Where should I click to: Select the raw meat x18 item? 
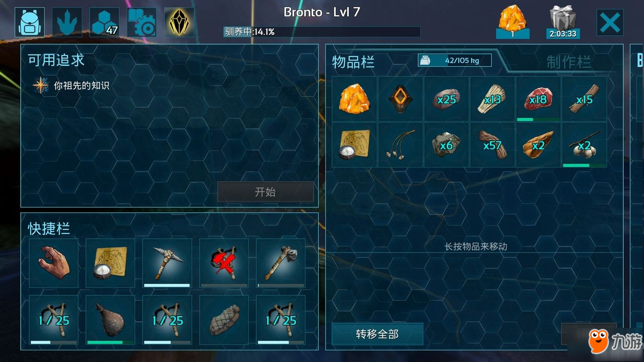[x=538, y=99]
